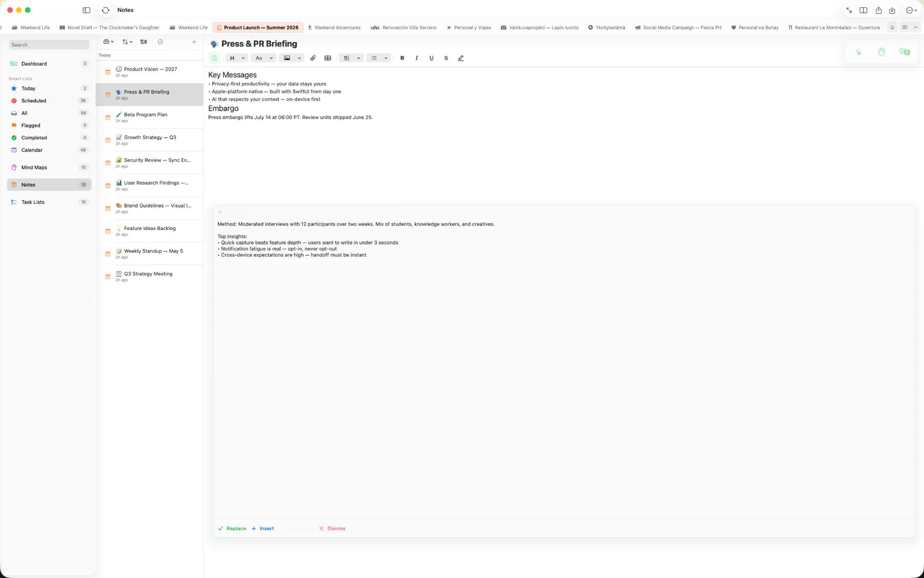Select the Completed smart list
Viewport: 924px width, 578px height.
click(49, 138)
